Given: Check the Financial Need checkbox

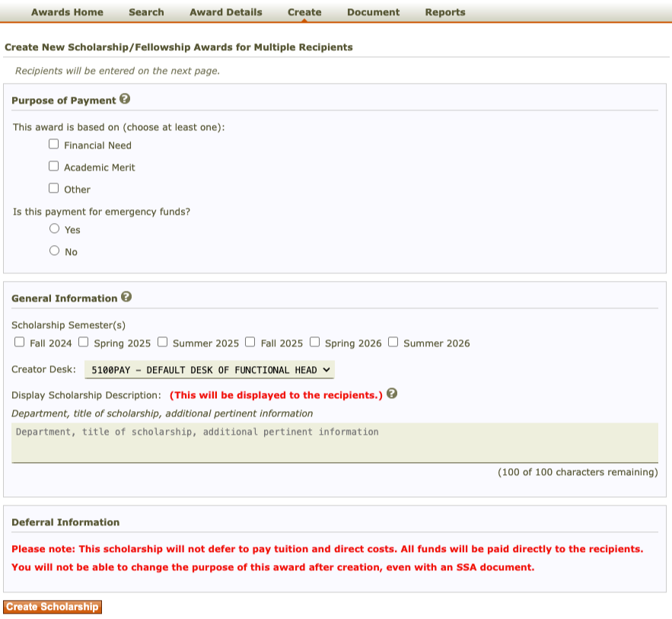Looking at the screenshot, I should (x=53, y=144).
